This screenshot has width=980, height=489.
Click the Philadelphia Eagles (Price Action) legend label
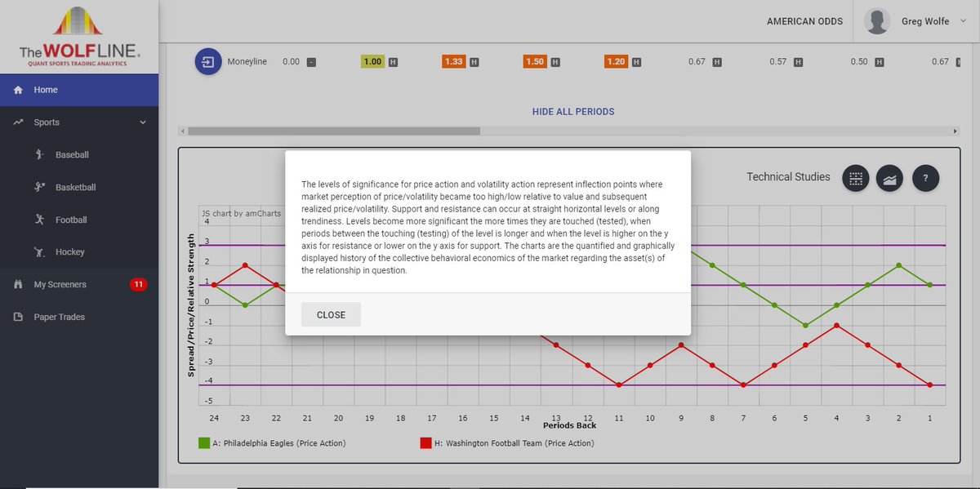point(279,443)
